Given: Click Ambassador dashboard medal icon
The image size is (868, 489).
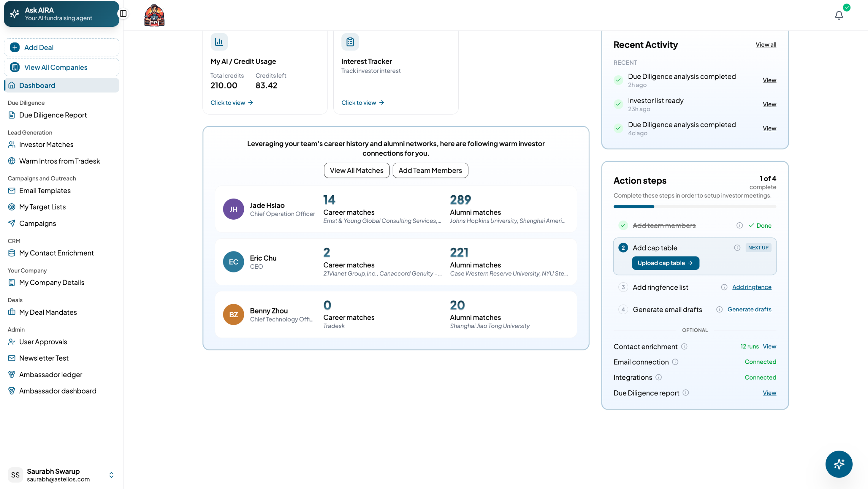Looking at the screenshot, I should [12, 391].
